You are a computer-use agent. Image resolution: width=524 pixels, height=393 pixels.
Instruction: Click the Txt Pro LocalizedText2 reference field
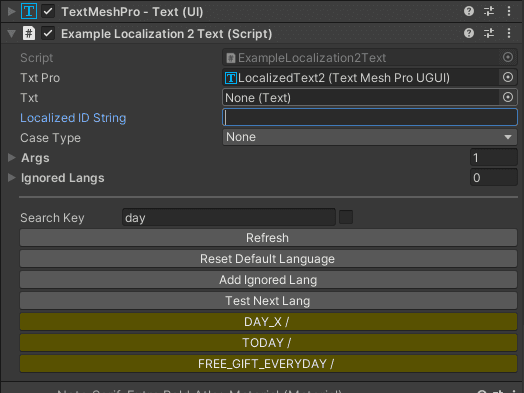coord(361,78)
